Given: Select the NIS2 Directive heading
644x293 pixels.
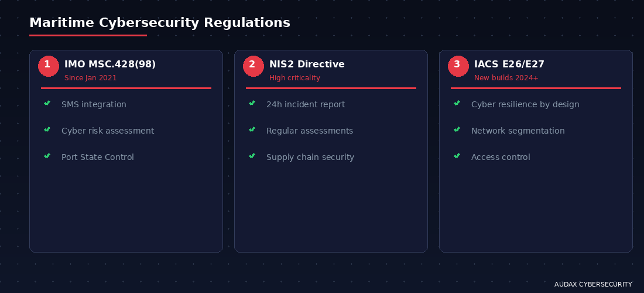Looking at the screenshot, I should point(307,64).
